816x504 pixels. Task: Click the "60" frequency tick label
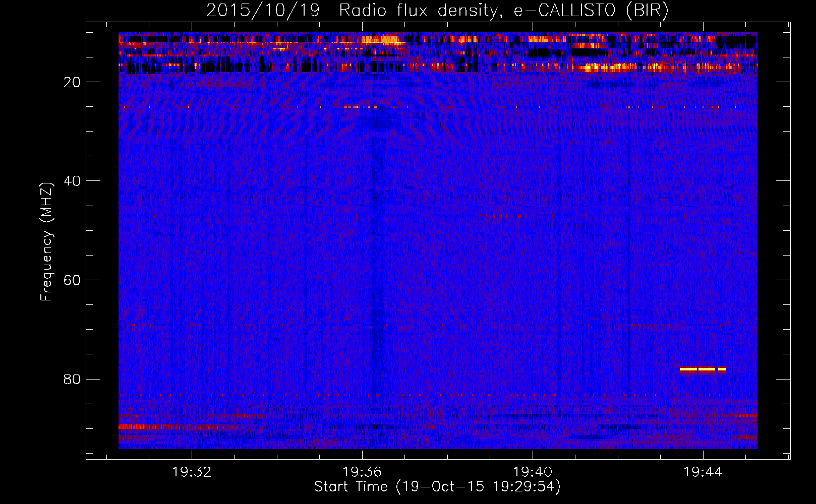pyautogui.click(x=72, y=280)
